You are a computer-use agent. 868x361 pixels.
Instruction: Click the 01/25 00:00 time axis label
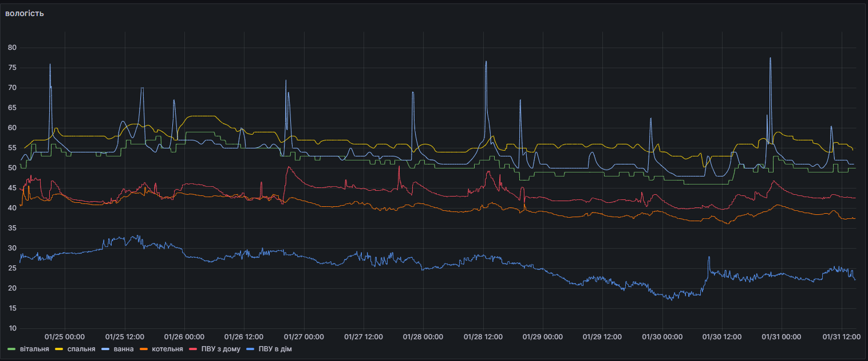click(65, 337)
